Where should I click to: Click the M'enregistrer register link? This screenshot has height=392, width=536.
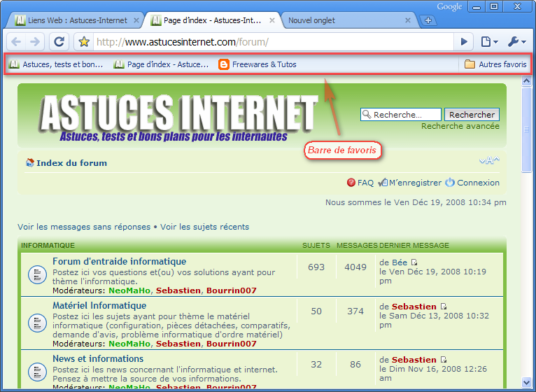point(415,183)
